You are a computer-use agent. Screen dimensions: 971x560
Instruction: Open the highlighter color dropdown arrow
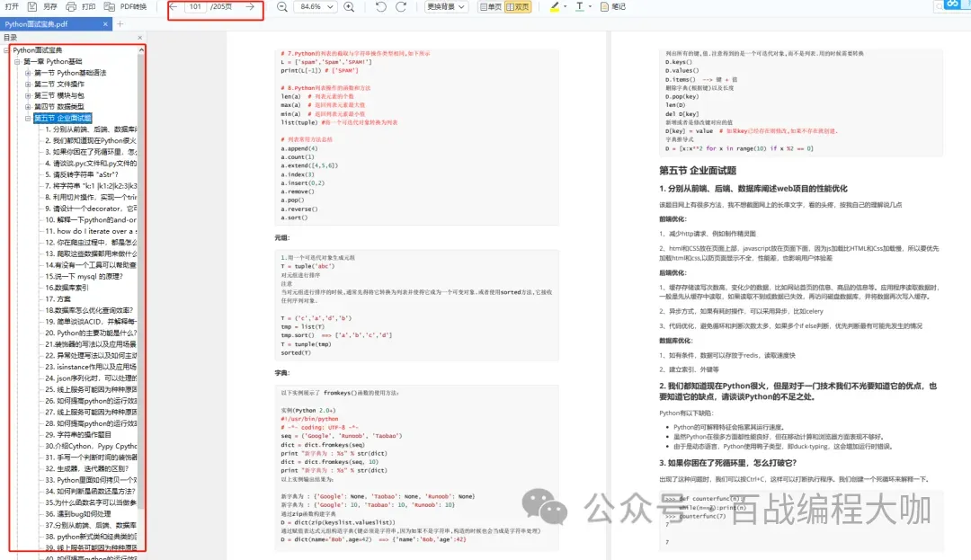pos(566,7)
